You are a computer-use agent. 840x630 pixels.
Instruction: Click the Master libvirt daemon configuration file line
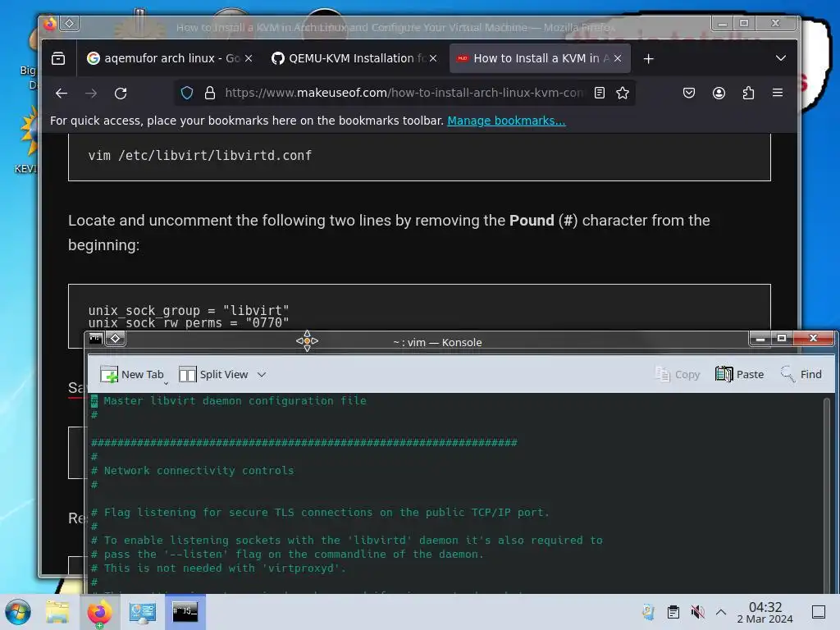click(229, 400)
